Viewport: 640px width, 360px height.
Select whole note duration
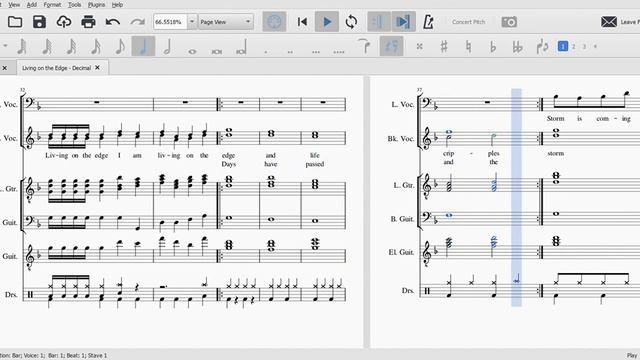point(192,51)
